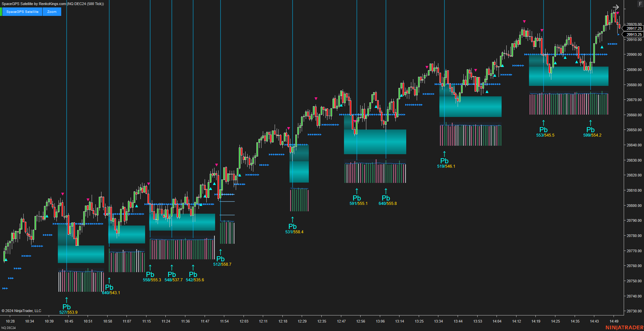The height and width of the screenshot is (331, 644).
Task: Click the green status strip beside SpaceGPS Satellite
Action: 2,11
